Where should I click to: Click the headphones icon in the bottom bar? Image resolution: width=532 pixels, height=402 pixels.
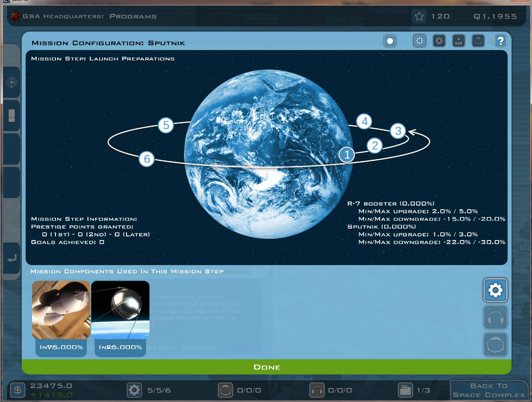tap(316, 390)
